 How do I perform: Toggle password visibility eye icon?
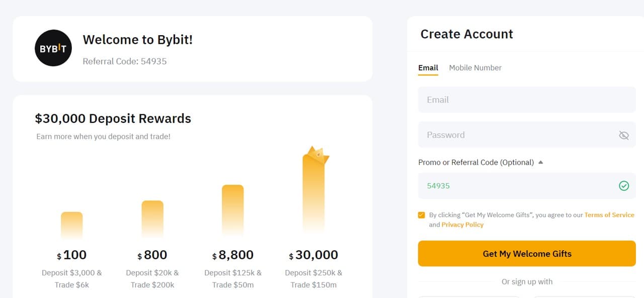pyautogui.click(x=624, y=135)
